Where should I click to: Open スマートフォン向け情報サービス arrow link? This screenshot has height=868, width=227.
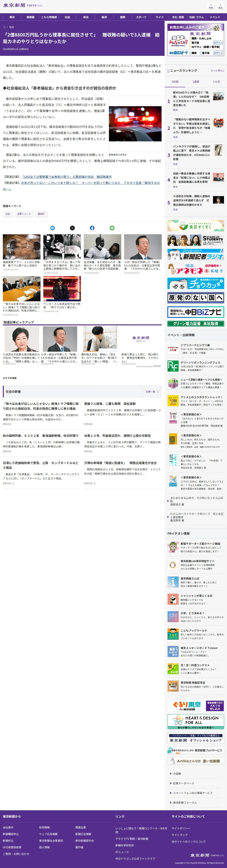coord(193,793)
